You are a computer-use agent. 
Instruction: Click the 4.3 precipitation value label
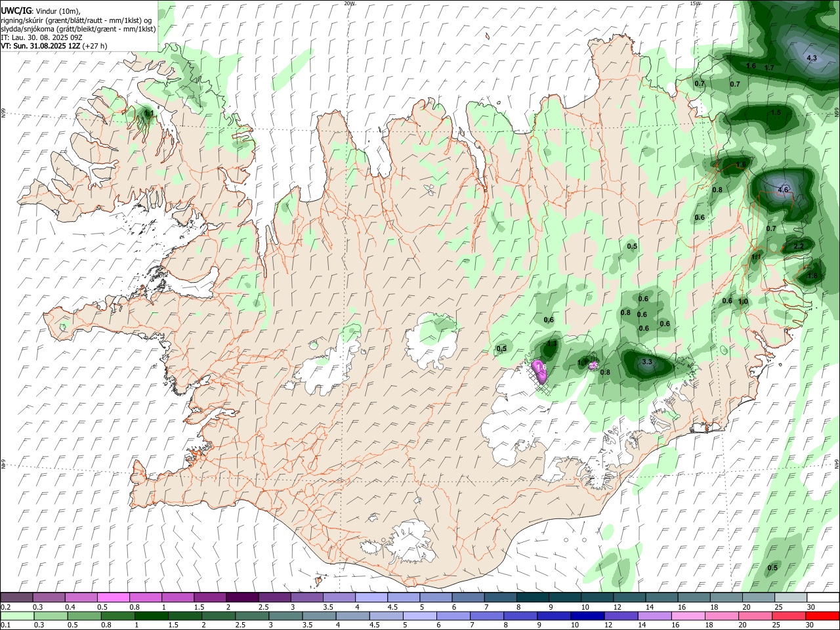coord(812,58)
